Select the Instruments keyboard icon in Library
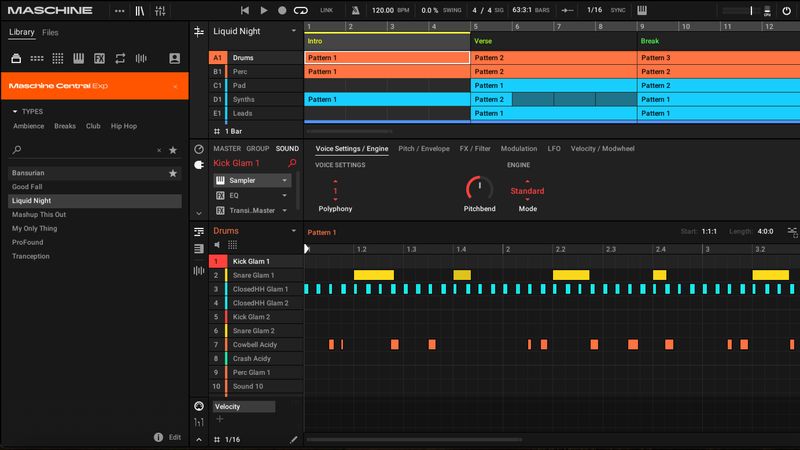Viewport: 800px width, 450px height. pos(79,58)
